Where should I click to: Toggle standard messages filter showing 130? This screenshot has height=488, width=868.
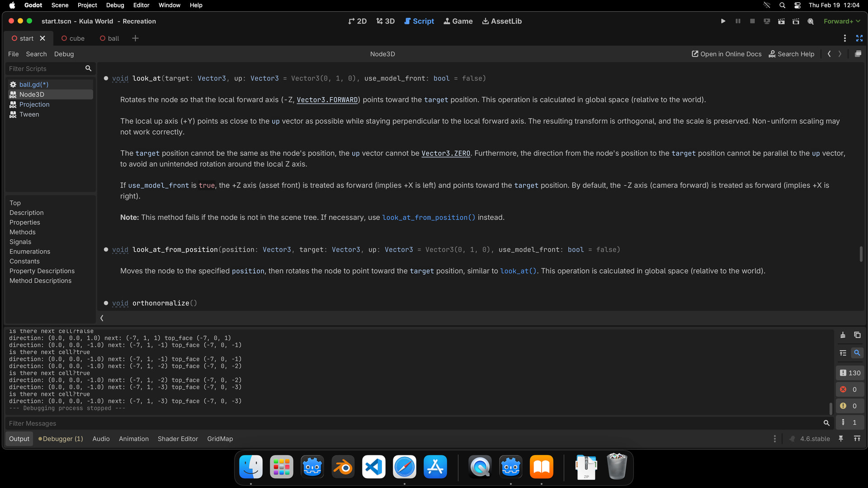[850, 373]
